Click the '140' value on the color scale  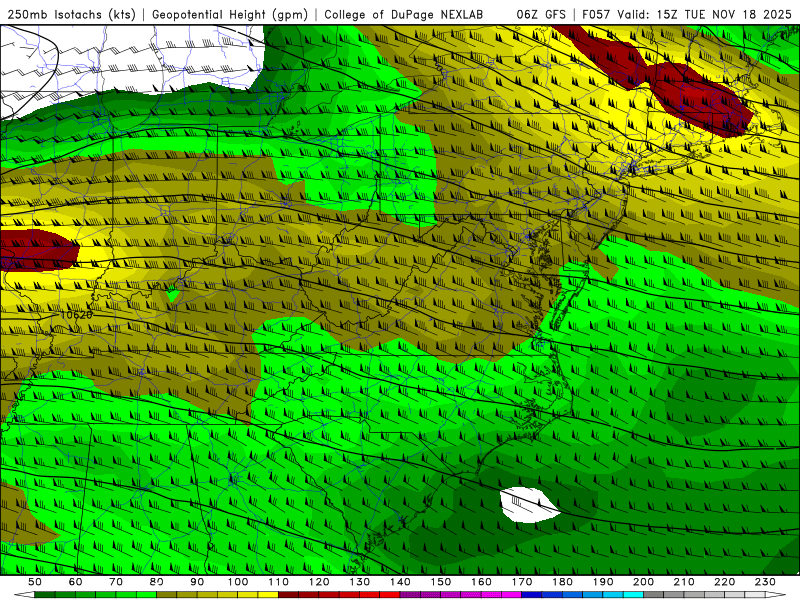(400, 582)
